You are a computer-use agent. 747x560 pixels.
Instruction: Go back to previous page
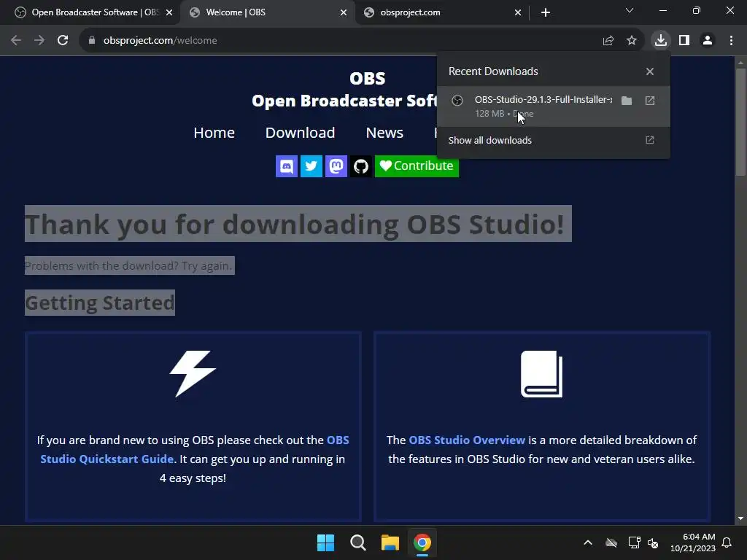16,41
